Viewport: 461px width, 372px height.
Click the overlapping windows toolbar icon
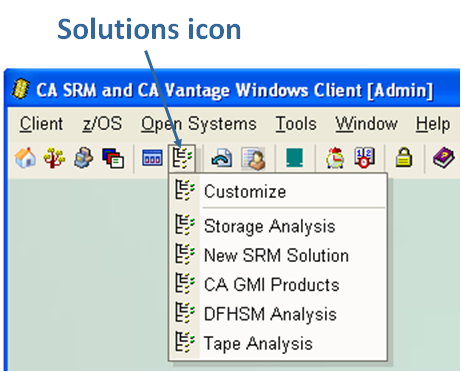point(113,158)
